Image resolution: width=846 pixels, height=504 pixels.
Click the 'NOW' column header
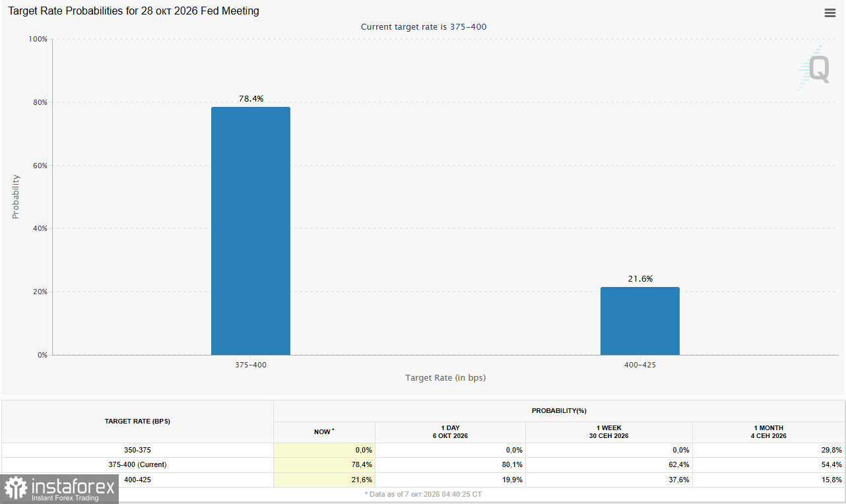(x=324, y=432)
